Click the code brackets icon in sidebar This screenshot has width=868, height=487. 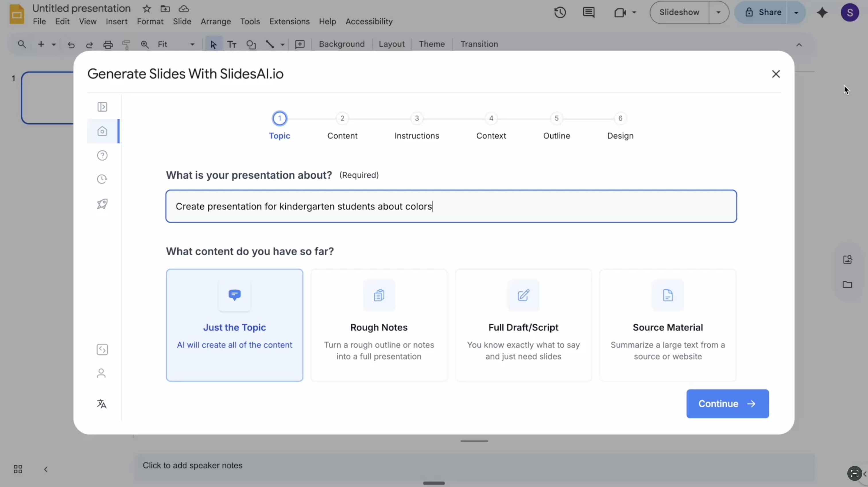(102, 350)
